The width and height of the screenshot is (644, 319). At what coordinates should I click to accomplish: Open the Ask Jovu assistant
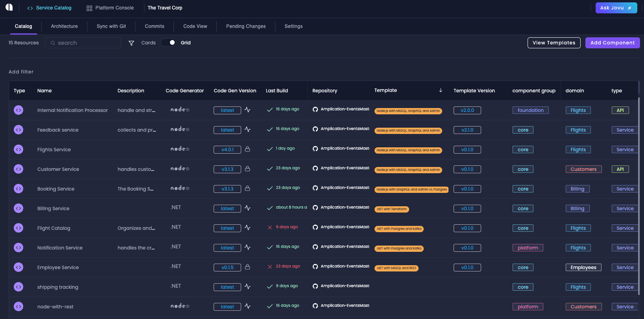pyautogui.click(x=616, y=8)
